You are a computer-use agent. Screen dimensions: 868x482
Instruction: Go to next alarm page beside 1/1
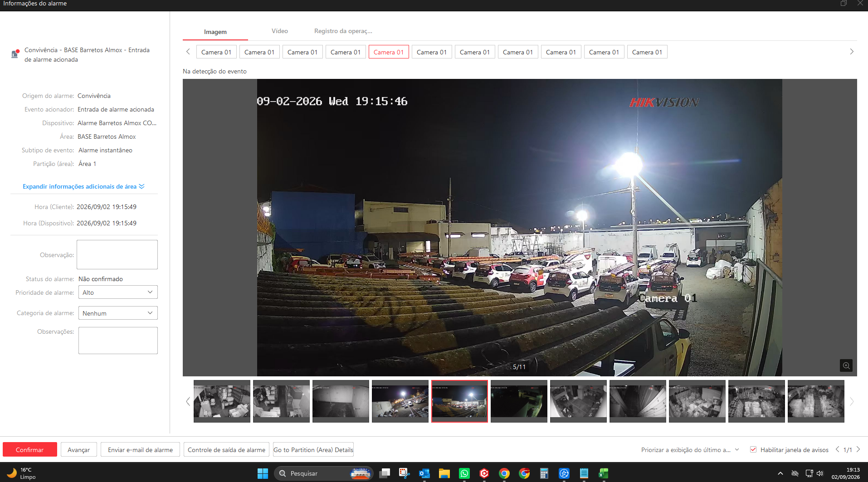click(858, 449)
